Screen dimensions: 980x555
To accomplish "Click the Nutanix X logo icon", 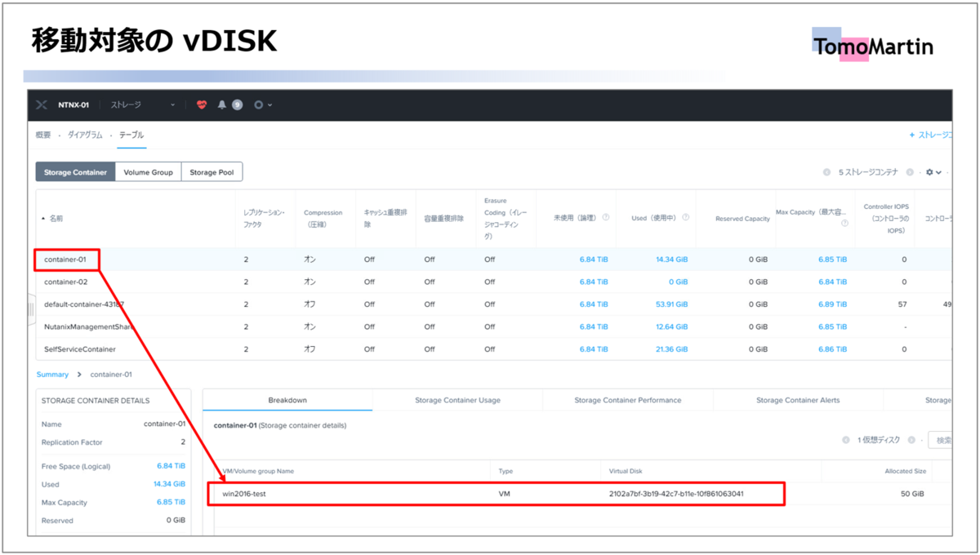I will click(42, 104).
